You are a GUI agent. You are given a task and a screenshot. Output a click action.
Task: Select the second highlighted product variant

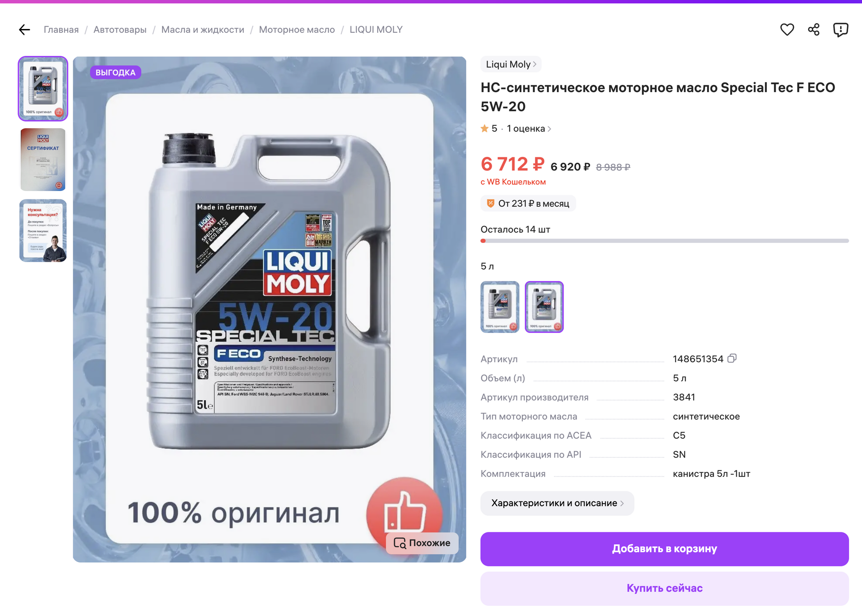point(544,307)
